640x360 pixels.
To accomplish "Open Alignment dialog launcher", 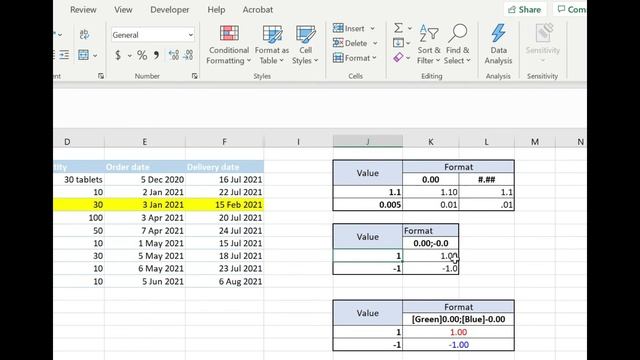I will coord(101,76).
